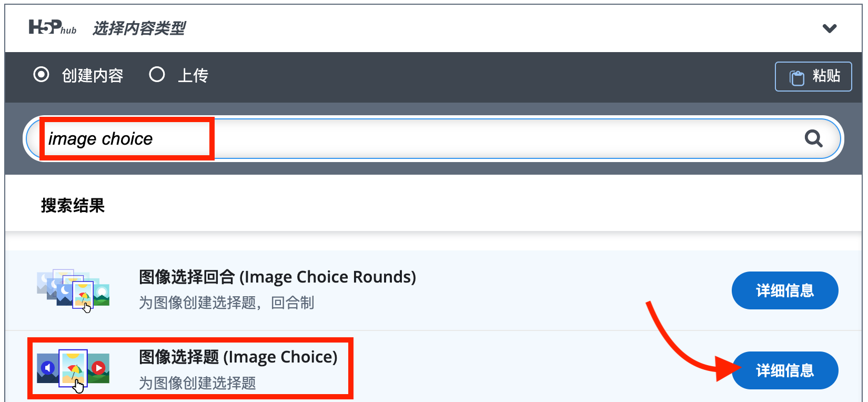The width and height of the screenshot is (868, 402).
Task: Click the 为图像创建选择题 description under Image Choice
Action: (197, 383)
